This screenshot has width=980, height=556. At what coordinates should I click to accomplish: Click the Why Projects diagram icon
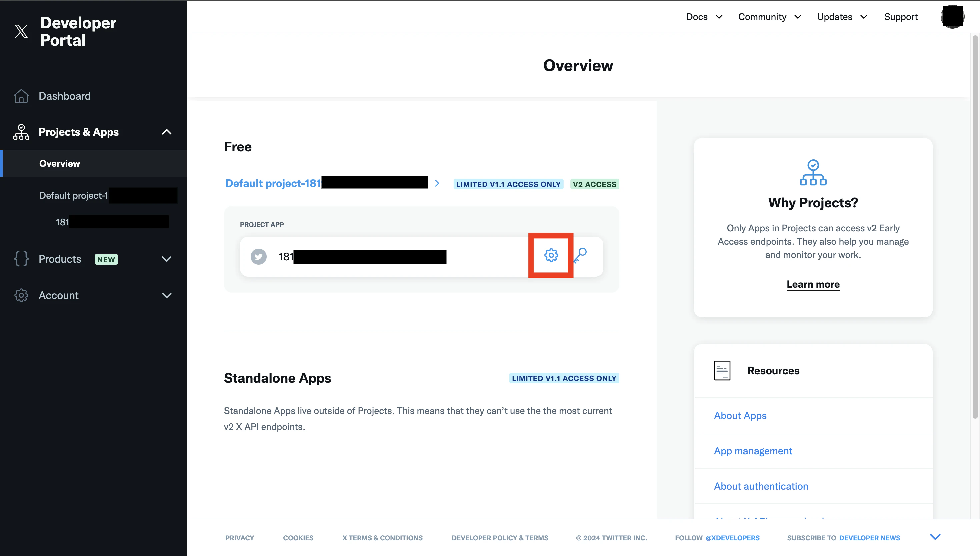click(x=813, y=173)
